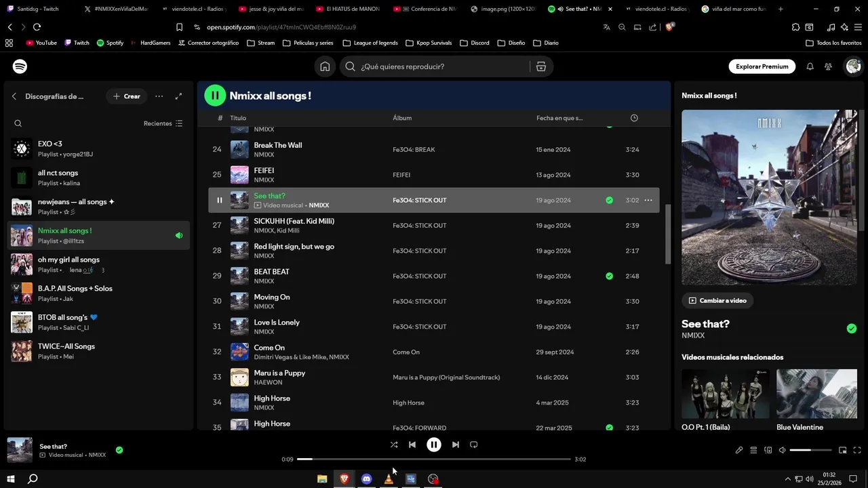
Task: Click the Spotify logo
Action: coord(20,66)
